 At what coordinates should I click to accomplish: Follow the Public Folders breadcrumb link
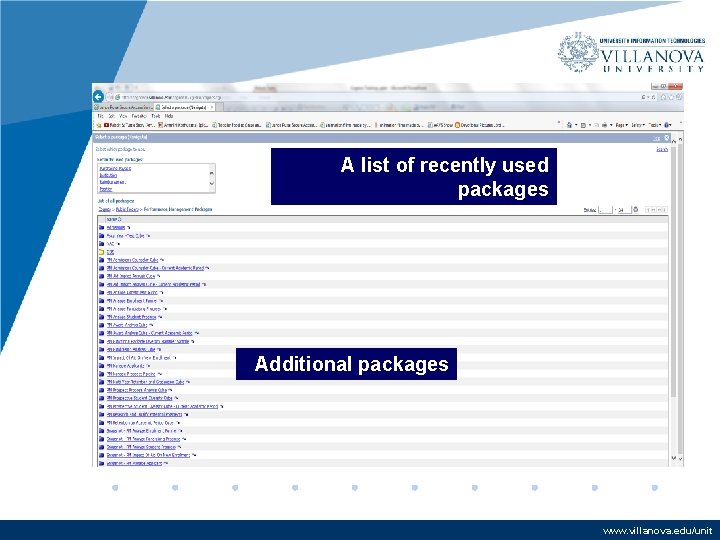tap(127, 209)
